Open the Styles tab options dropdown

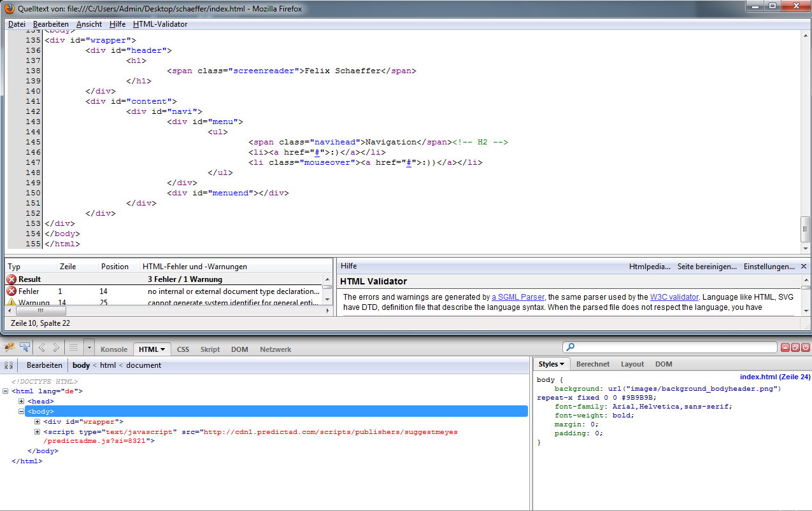tap(562, 365)
